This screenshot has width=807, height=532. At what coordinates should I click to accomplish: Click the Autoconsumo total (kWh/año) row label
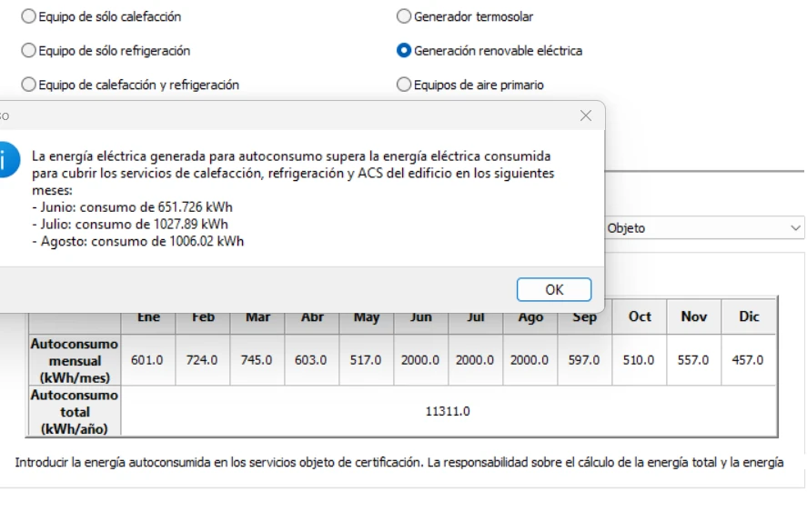pos(75,412)
